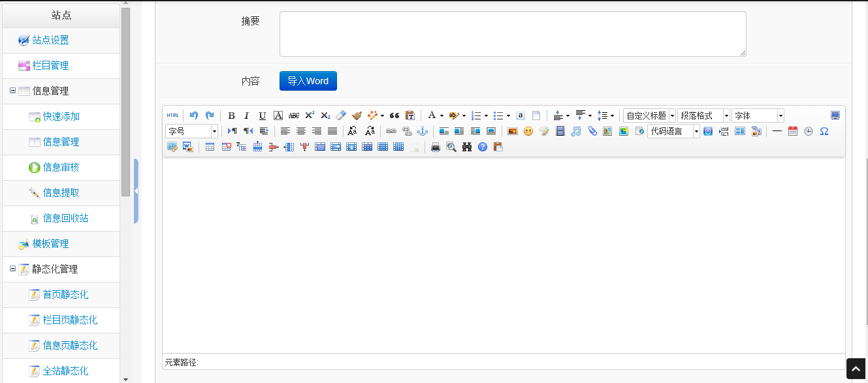Open the 字体 font dropdown
The width and height of the screenshot is (868, 383).
758,115
